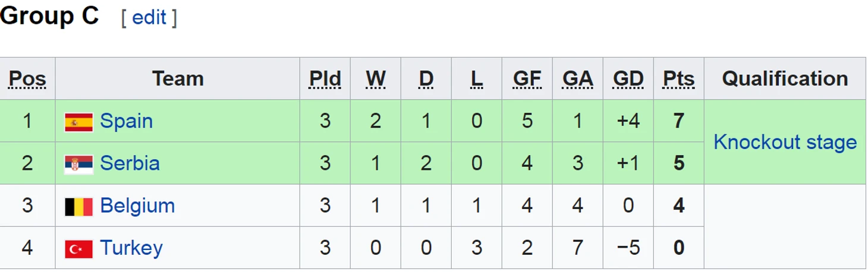Click the D column header

(x=426, y=78)
